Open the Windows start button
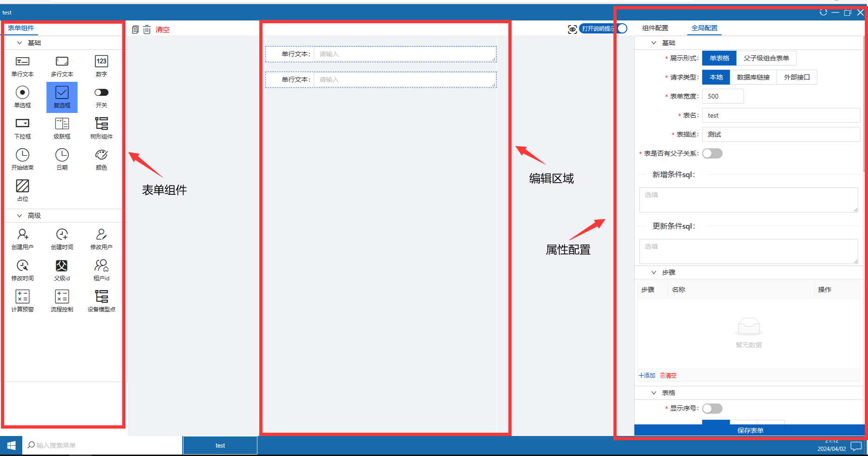Screen dimensions: 868x456 [11, 445]
